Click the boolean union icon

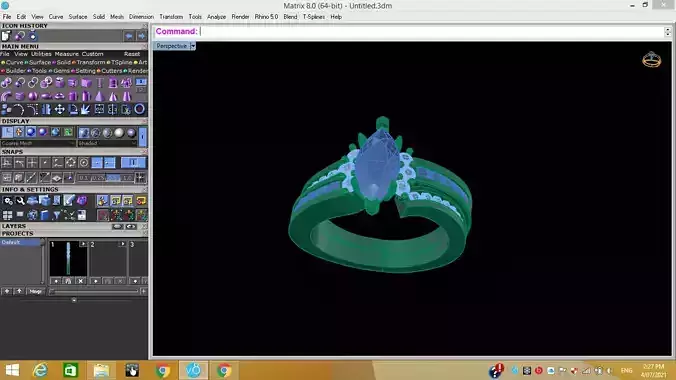(6, 83)
